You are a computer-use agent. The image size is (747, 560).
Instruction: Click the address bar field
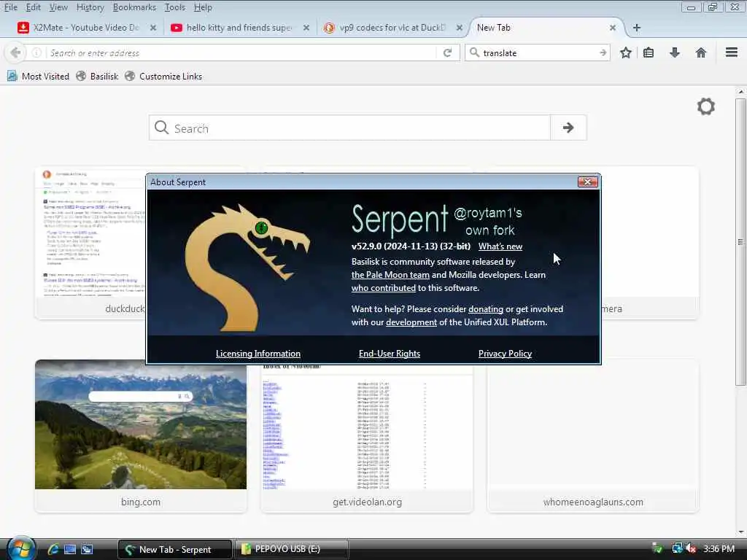pyautogui.click(x=241, y=52)
